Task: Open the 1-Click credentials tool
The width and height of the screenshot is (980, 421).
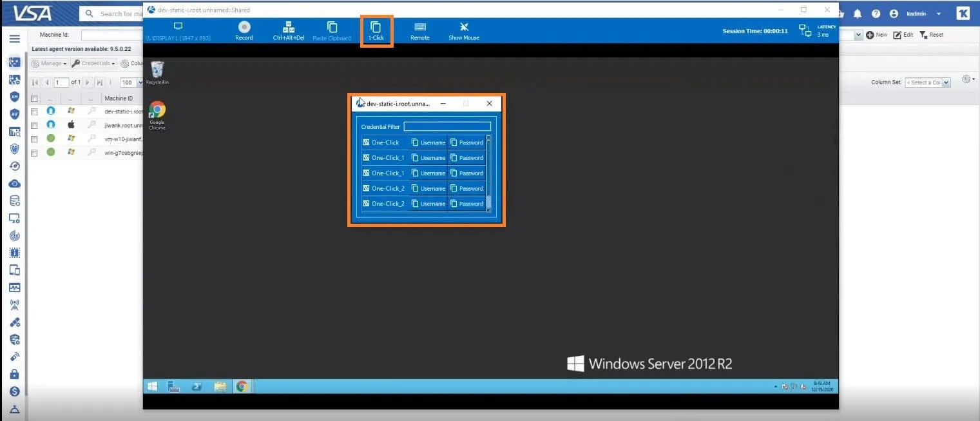Action: pos(376,30)
